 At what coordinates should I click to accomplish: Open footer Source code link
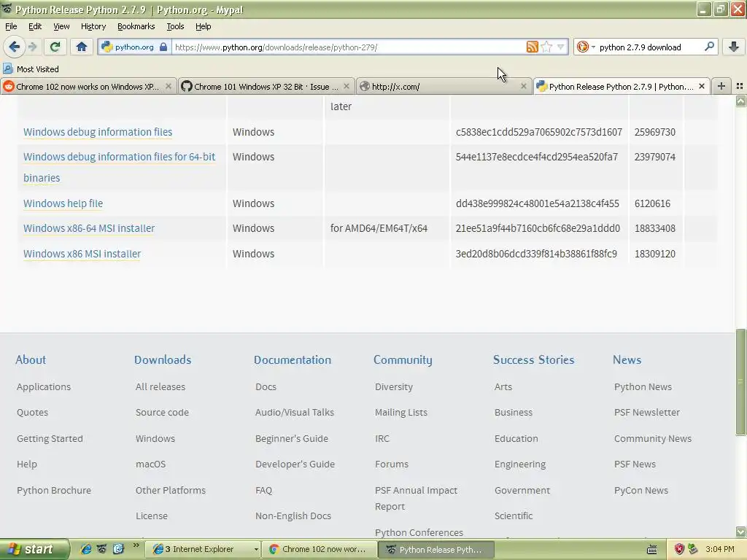click(162, 413)
